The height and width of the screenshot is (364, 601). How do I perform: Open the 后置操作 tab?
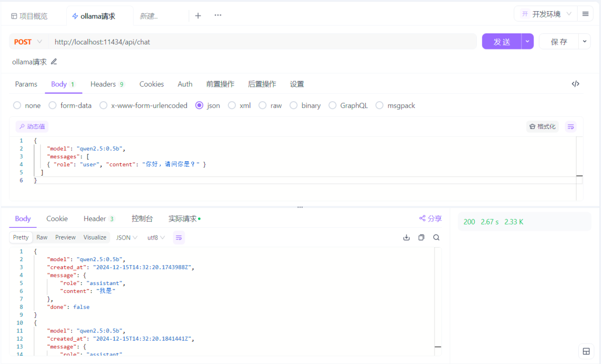tap(262, 84)
